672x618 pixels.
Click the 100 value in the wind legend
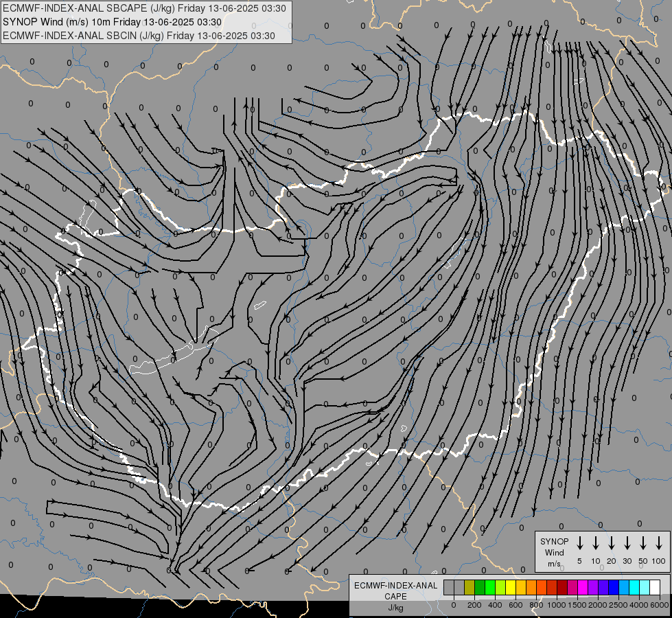click(x=659, y=561)
